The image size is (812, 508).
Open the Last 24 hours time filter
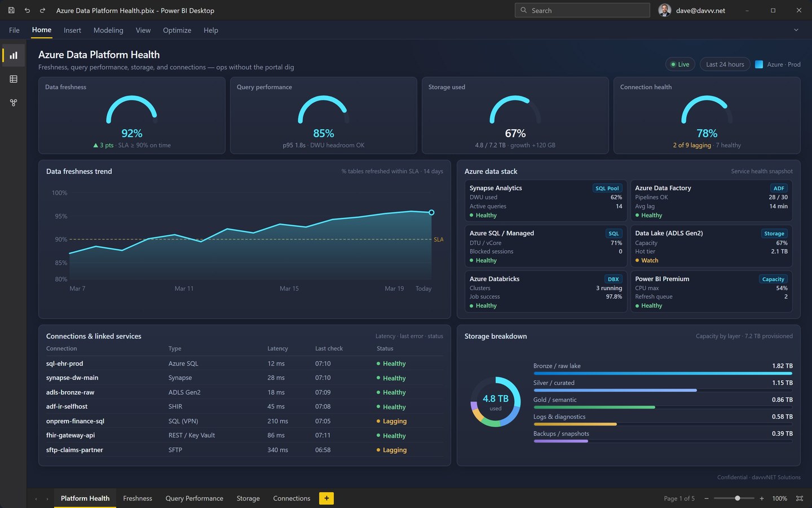click(x=725, y=64)
